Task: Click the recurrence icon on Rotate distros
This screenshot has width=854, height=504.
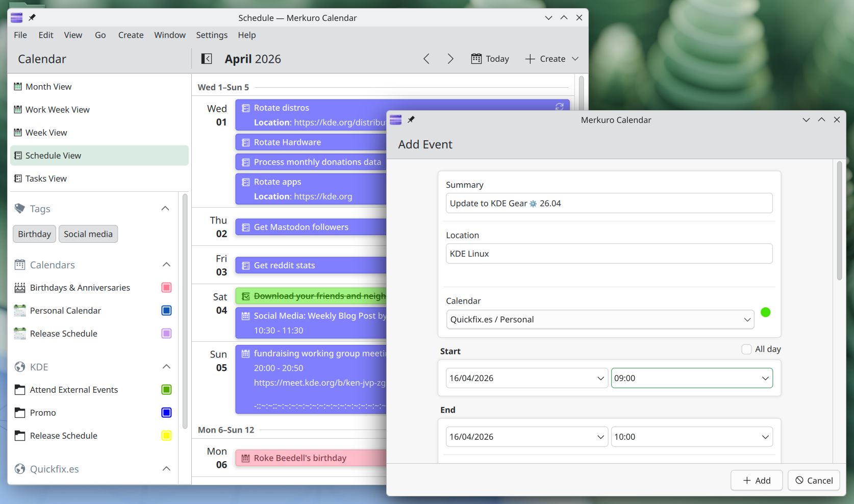Action: (x=559, y=107)
